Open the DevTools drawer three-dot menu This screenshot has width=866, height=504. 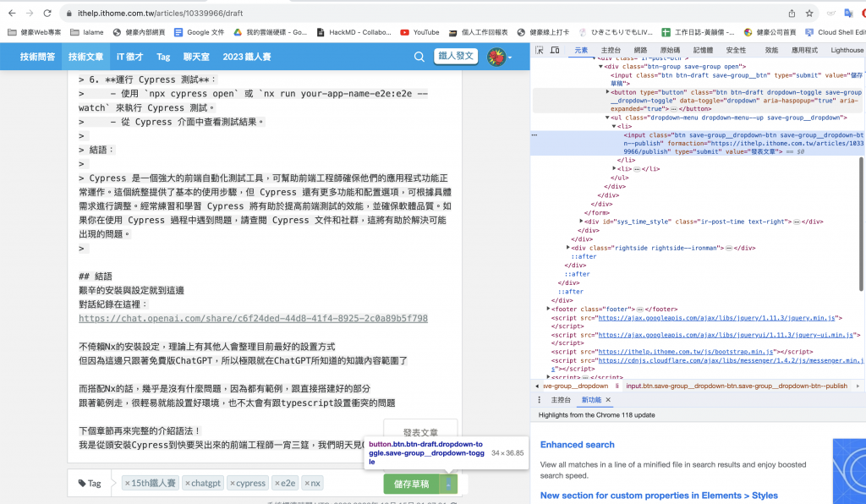(x=539, y=400)
